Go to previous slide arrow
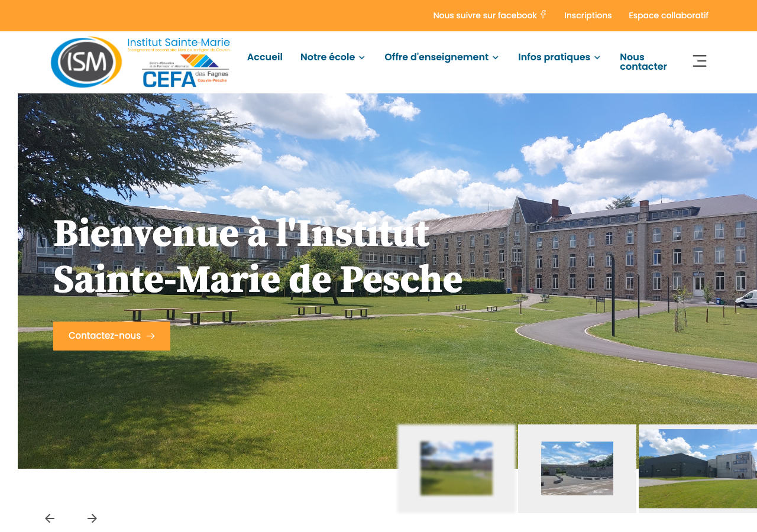757x532 pixels. tap(50, 518)
